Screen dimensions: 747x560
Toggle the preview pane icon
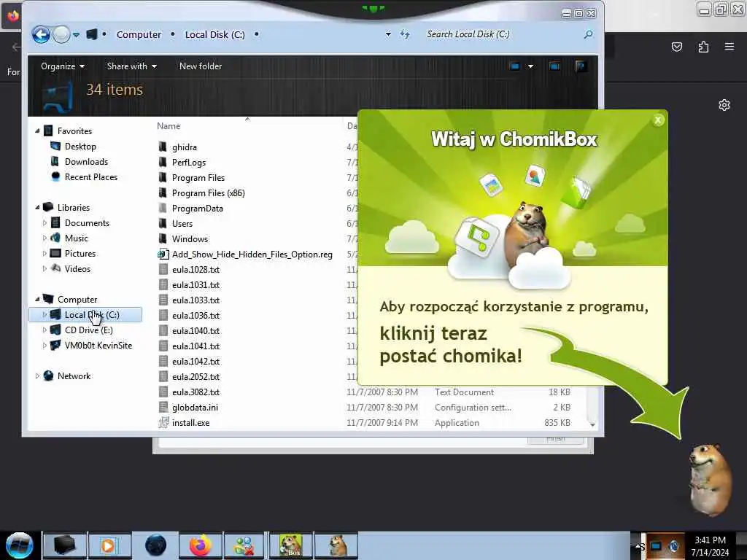click(x=554, y=66)
